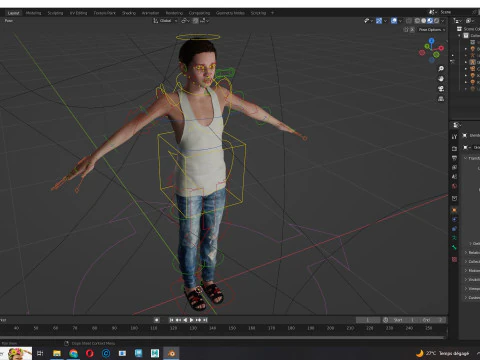Screen dimensions: 480x360
Task: Open the Tool properties tab
Action: 454,137
